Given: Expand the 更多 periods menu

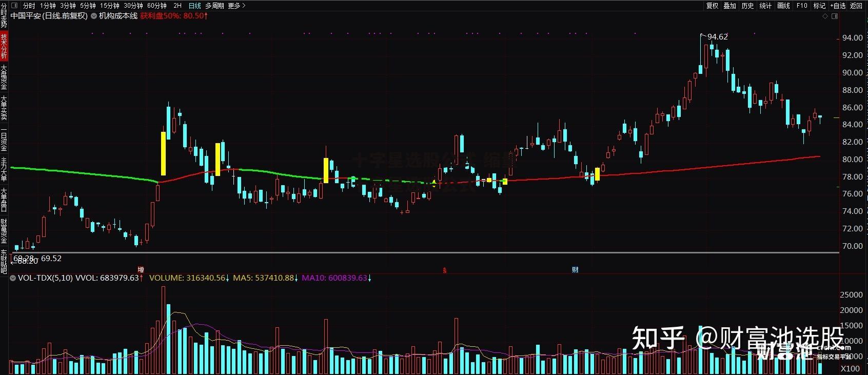Looking at the screenshot, I should [237, 6].
